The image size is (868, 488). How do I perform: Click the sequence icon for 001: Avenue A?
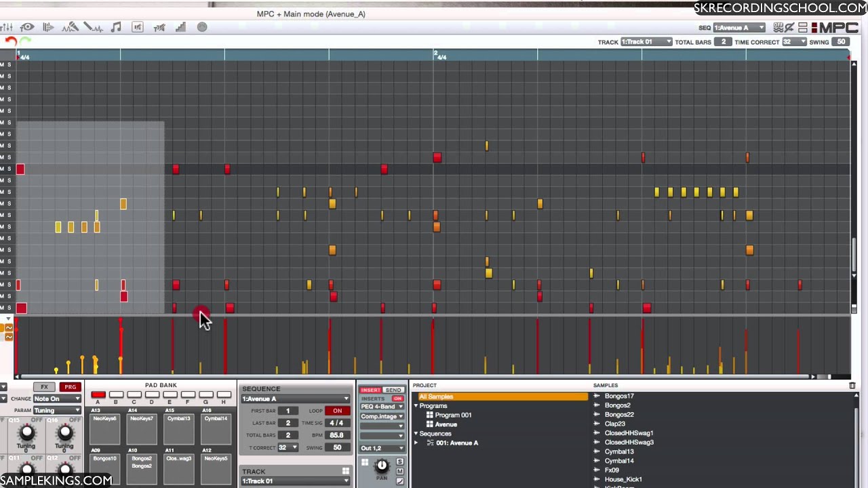pyautogui.click(x=430, y=443)
